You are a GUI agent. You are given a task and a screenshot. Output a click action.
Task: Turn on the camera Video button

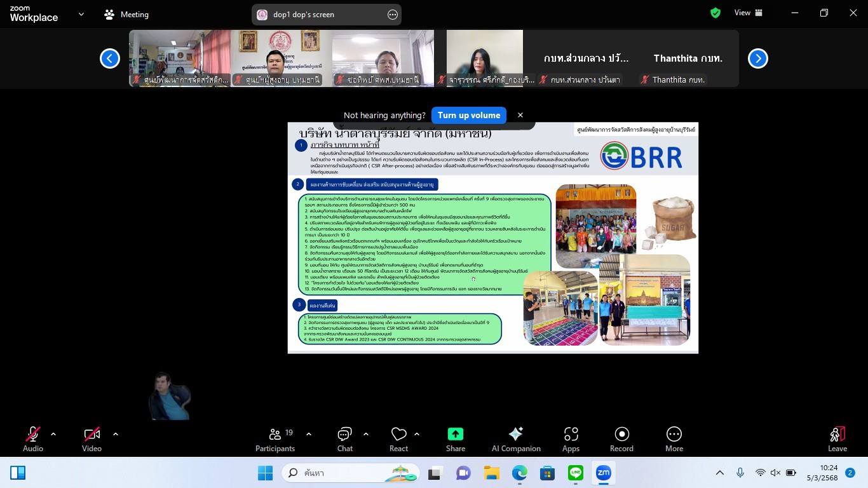tap(92, 439)
